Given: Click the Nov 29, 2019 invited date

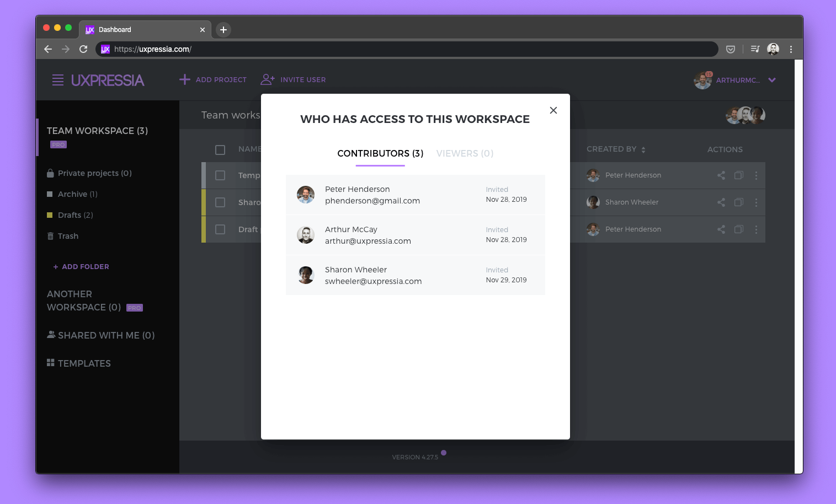Looking at the screenshot, I should pos(507,280).
